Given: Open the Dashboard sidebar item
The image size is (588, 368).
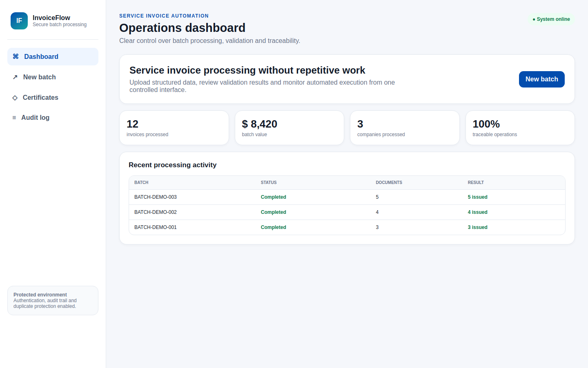Looking at the screenshot, I should (x=53, y=56).
